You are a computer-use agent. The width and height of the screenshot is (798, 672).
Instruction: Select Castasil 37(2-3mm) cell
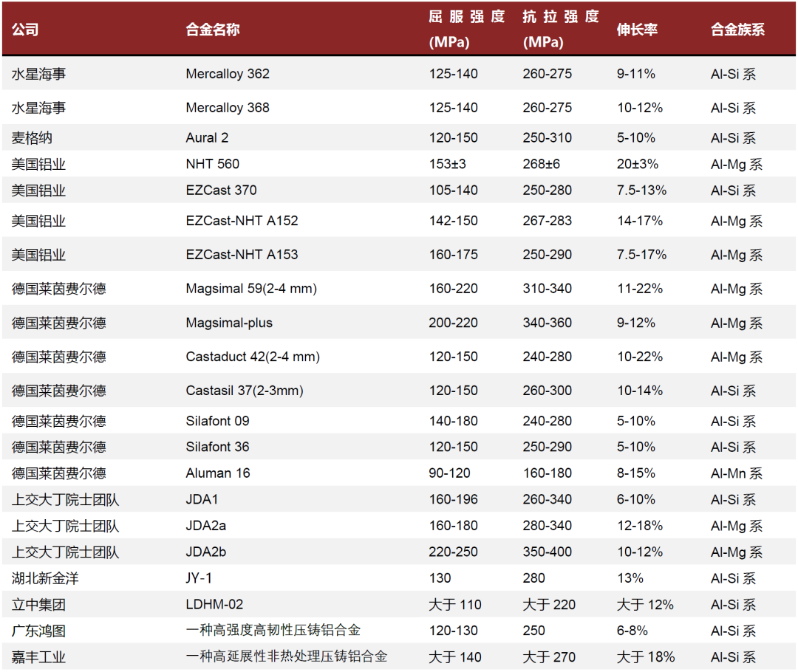245,391
